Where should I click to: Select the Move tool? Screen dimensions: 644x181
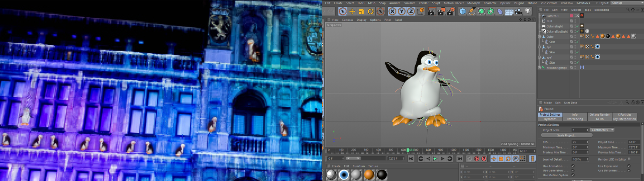352,11
